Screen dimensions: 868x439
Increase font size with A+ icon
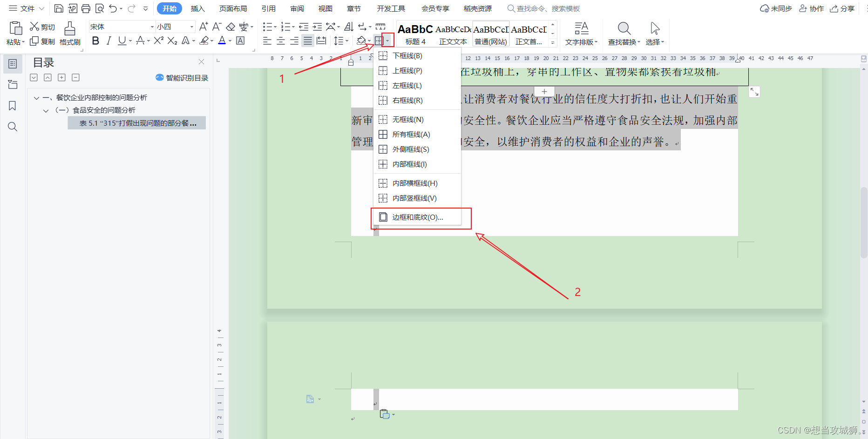[203, 27]
